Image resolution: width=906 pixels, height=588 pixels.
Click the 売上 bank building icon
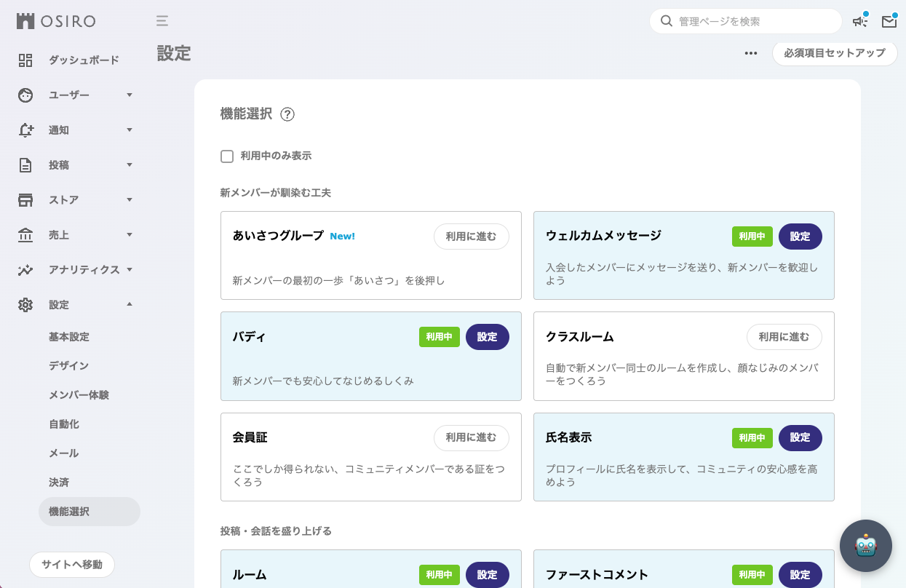(x=25, y=235)
